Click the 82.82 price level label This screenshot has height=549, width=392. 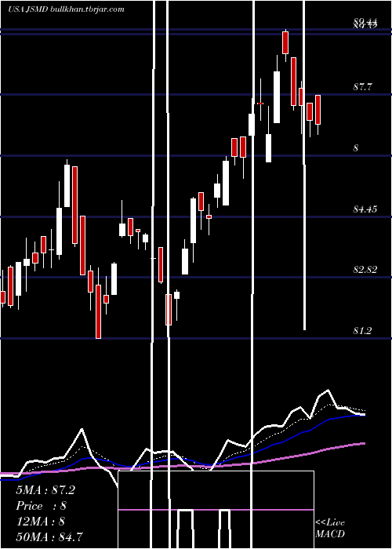click(365, 270)
